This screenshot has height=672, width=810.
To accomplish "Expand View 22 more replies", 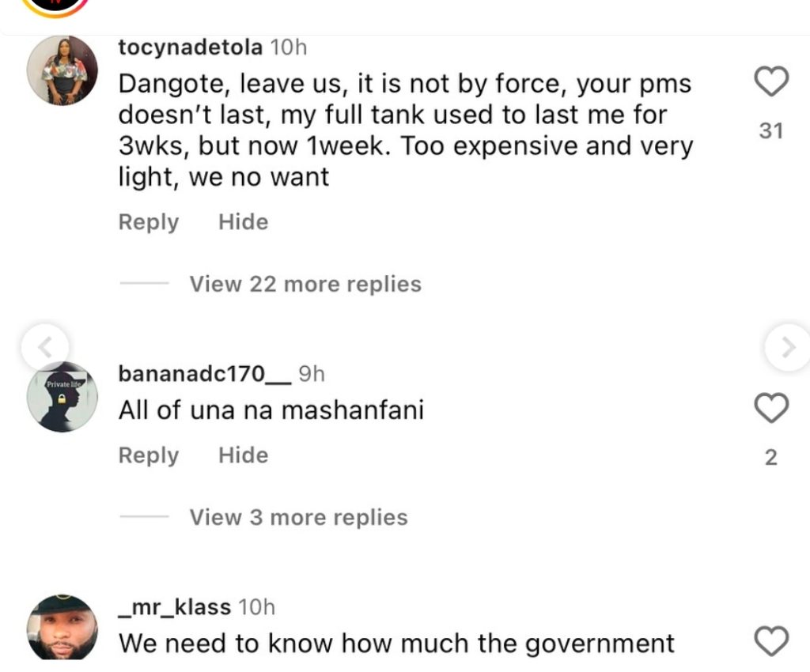I will [305, 284].
